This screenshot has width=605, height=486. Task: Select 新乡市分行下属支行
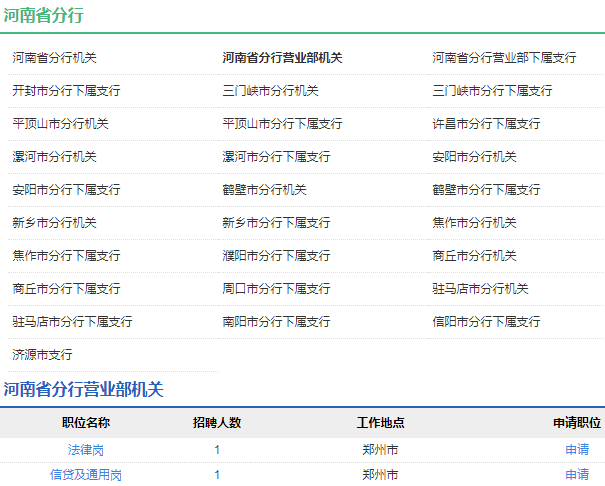click(x=276, y=223)
